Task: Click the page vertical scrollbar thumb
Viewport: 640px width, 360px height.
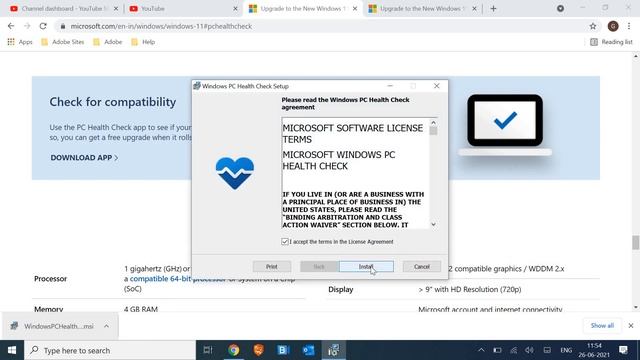Action: point(636,242)
